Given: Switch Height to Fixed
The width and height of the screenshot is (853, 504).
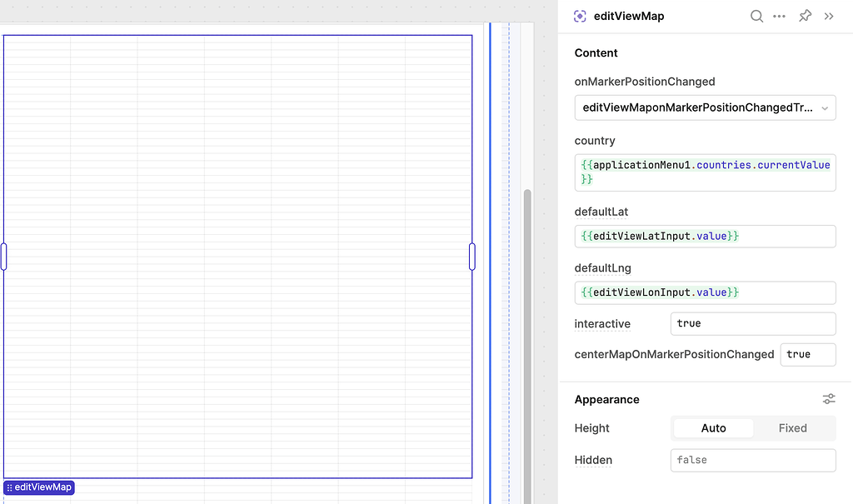Looking at the screenshot, I should pos(792,427).
